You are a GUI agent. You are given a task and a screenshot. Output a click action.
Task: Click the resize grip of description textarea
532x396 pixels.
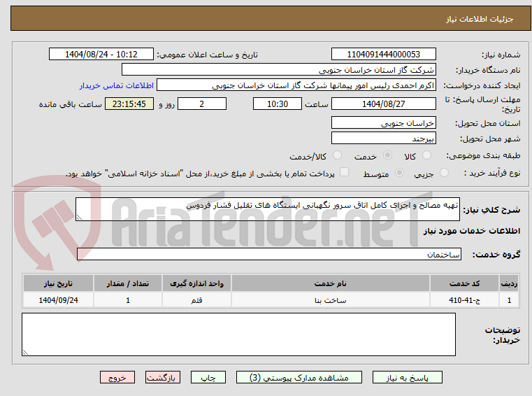[x=79, y=218]
